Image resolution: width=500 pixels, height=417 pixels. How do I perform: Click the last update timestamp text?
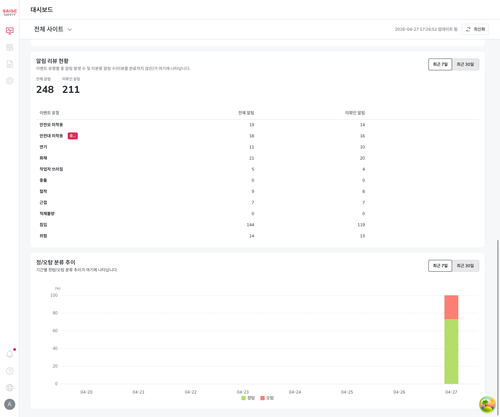(x=426, y=29)
